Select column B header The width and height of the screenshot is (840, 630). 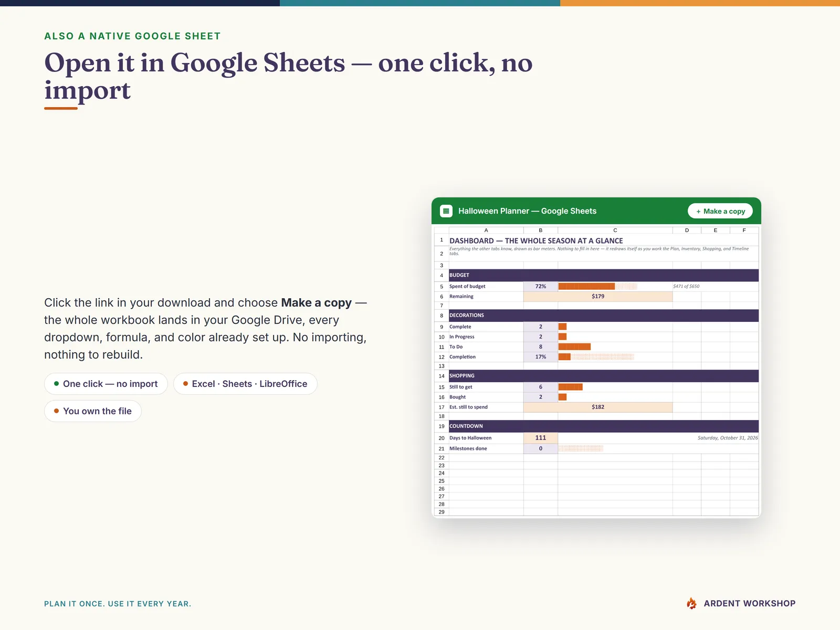(541, 230)
